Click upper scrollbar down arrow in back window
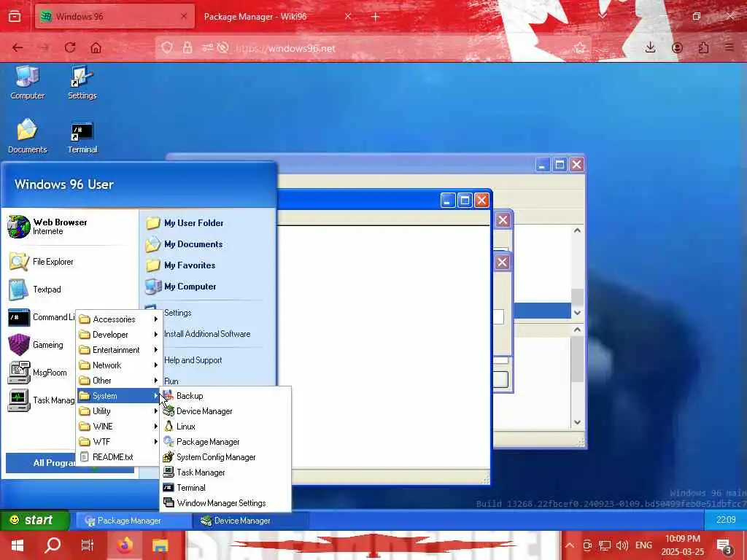This screenshot has width=747, height=560. pos(578,312)
